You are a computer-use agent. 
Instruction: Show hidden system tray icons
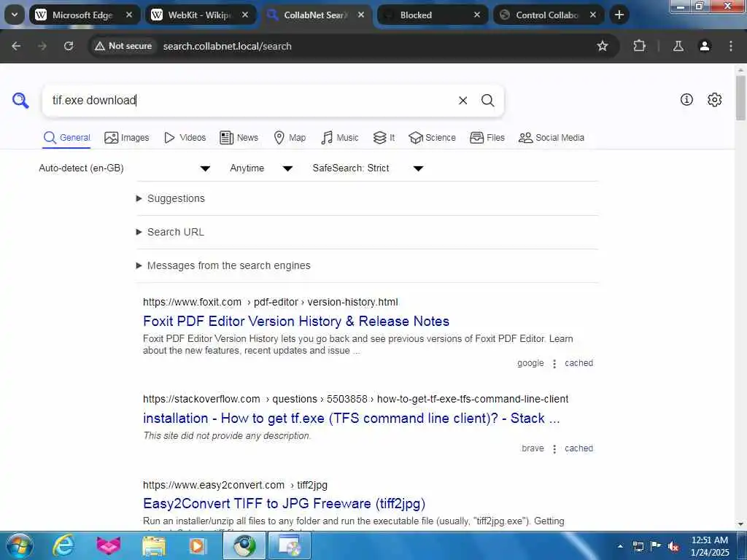(x=620, y=546)
